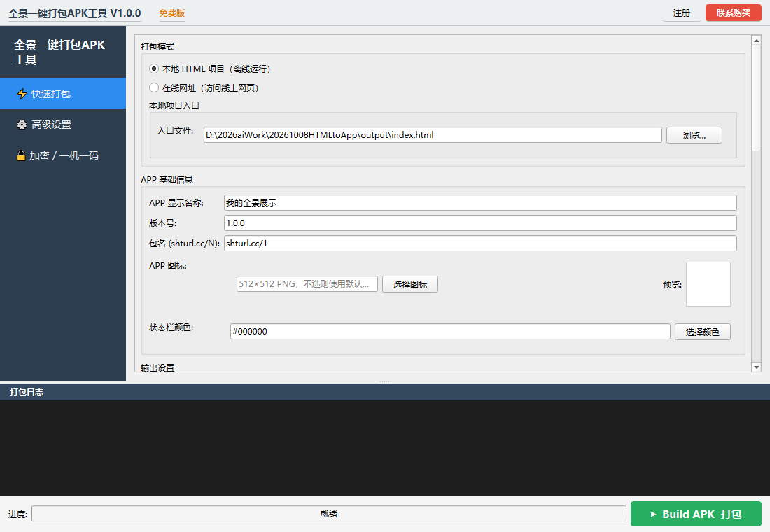Click the 就绪 progress bar
Viewport: 770px width, 532px height.
coord(329,514)
